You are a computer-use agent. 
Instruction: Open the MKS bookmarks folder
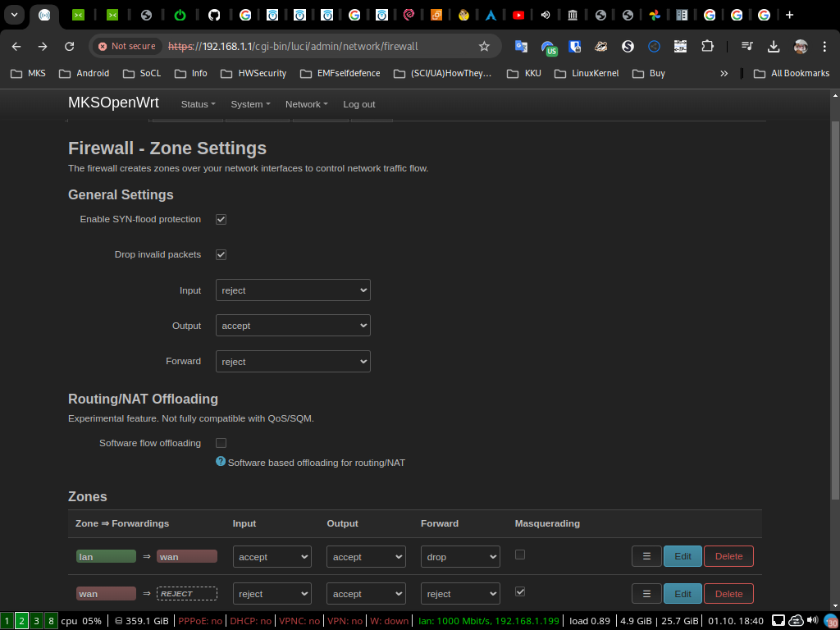pyautogui.click(x=29, y=73)
